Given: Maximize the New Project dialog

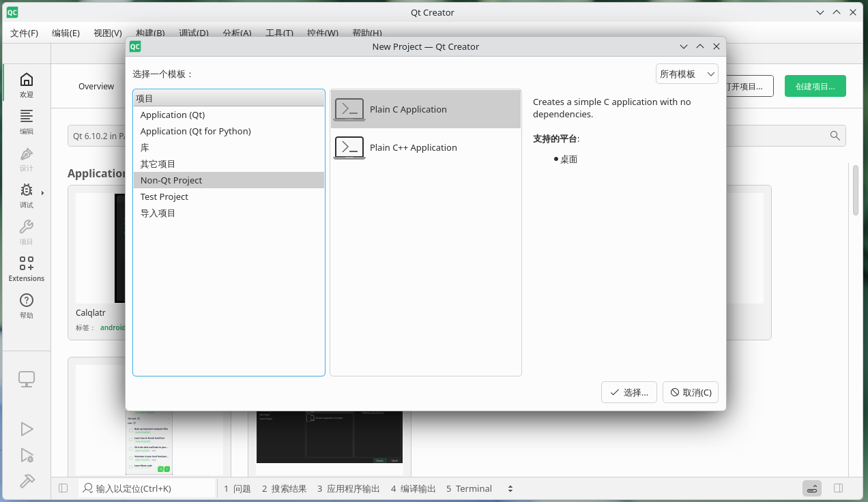Looking at the screenshot, I should pyautogui.click(x=700, y=46).
